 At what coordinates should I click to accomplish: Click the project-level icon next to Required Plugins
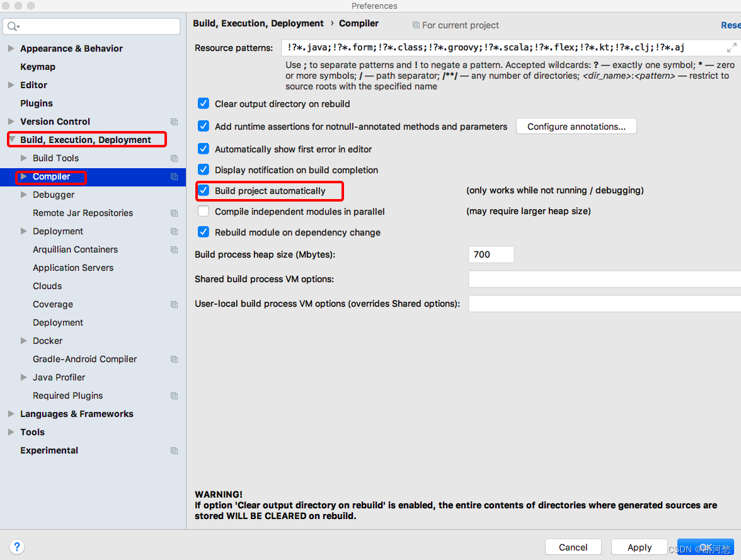coord(174,396)
